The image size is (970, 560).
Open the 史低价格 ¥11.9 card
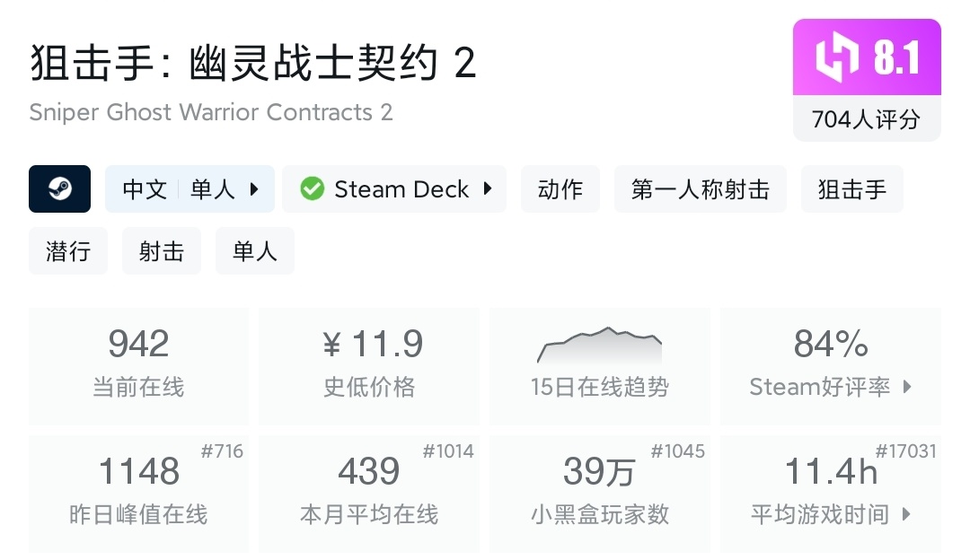[369, 366]
